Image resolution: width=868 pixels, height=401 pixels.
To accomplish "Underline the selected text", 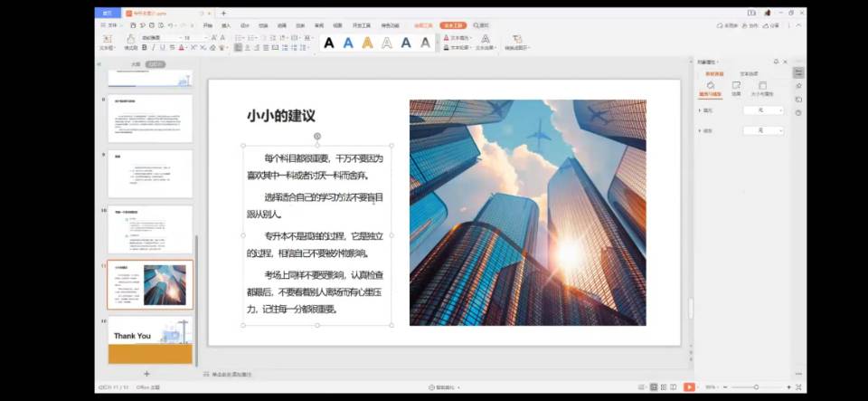I will 163,48.
